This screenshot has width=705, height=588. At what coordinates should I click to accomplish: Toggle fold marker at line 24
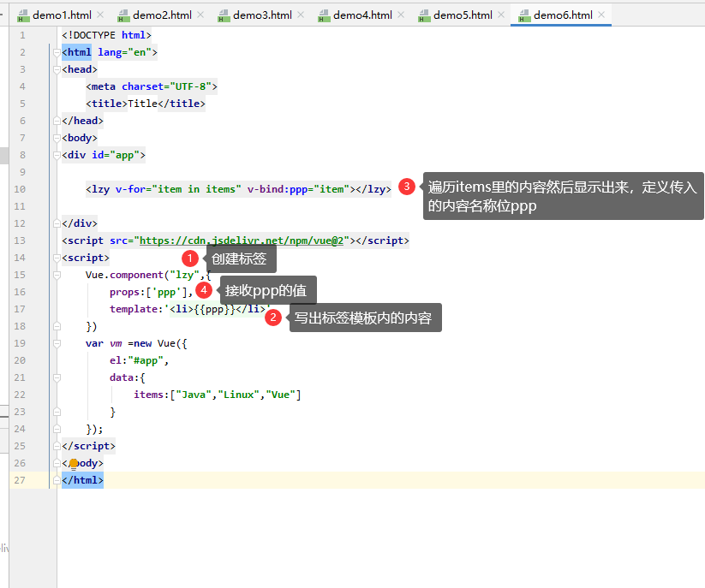(x=57, y=429)
